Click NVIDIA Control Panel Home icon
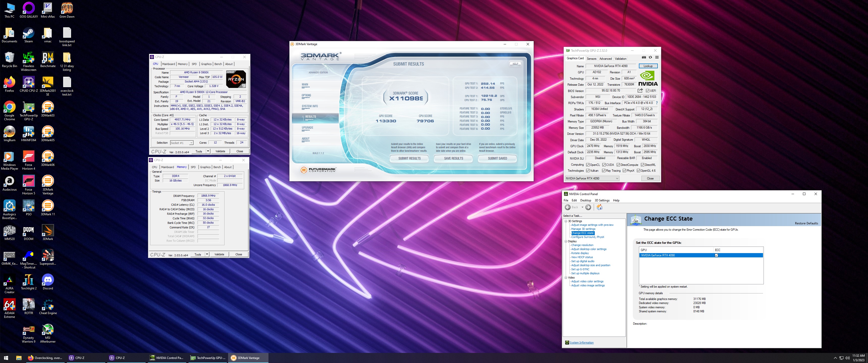Viewport: 868px width, 363px height. [600, 207]
